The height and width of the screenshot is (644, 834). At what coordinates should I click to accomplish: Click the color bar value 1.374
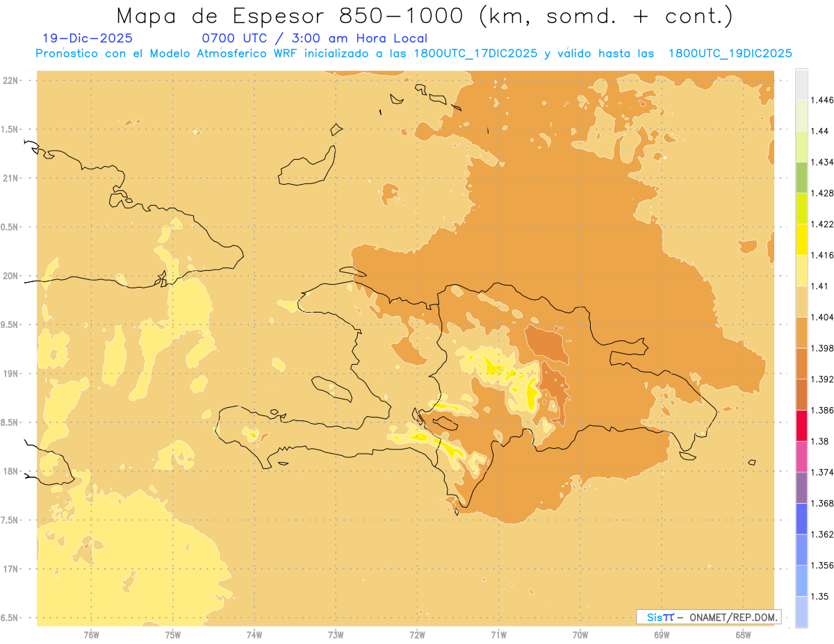[x=822, y=472]
